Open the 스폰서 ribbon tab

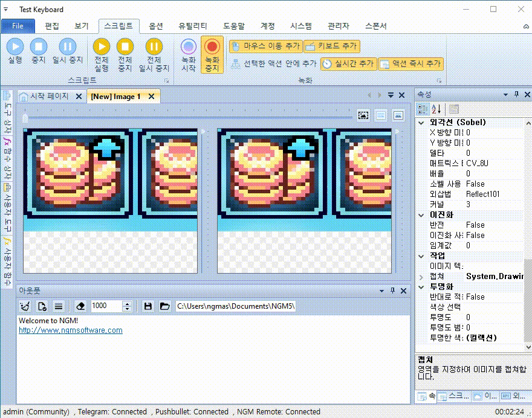[375, 26]
